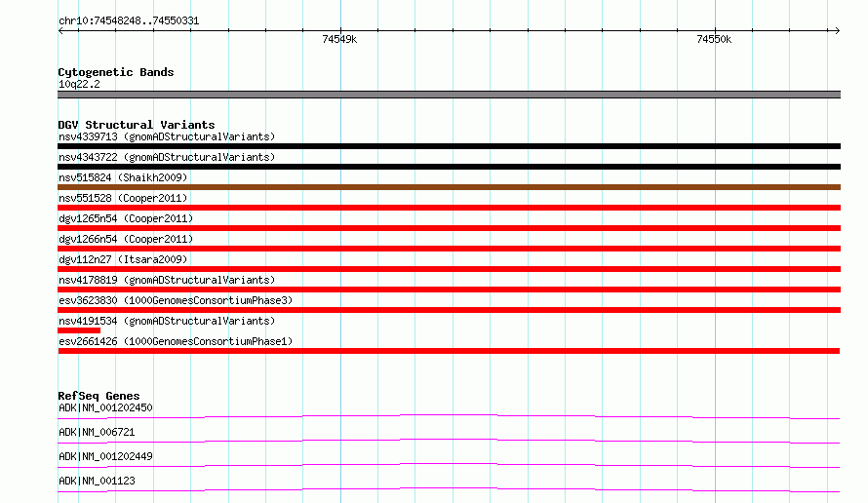868x503 pixels.
Task: Open variant nsv4339713 label
Action: pyautogui.click(x=167, y=136)
